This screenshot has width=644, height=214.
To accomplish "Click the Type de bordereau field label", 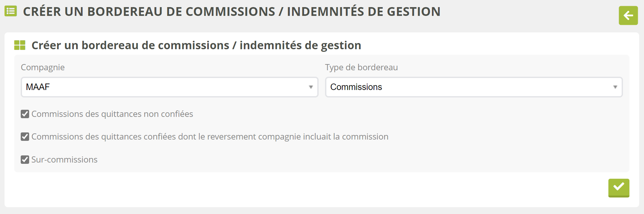I will 361,67.
